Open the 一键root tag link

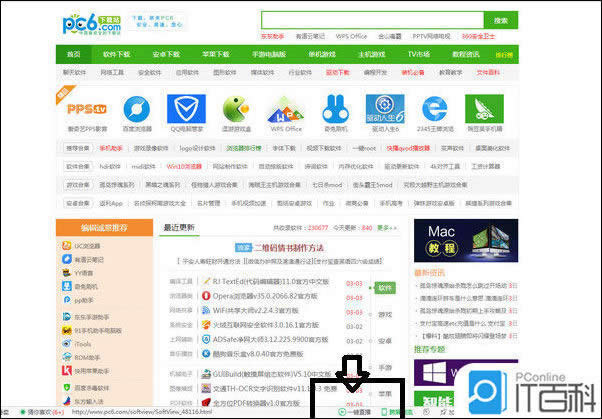(x=364, y=148)
